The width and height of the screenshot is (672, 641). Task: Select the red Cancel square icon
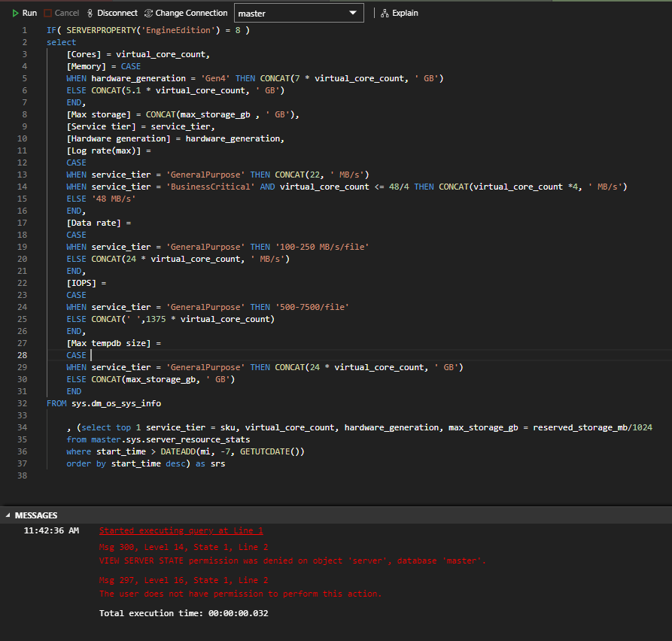click(x=48, y=12)
